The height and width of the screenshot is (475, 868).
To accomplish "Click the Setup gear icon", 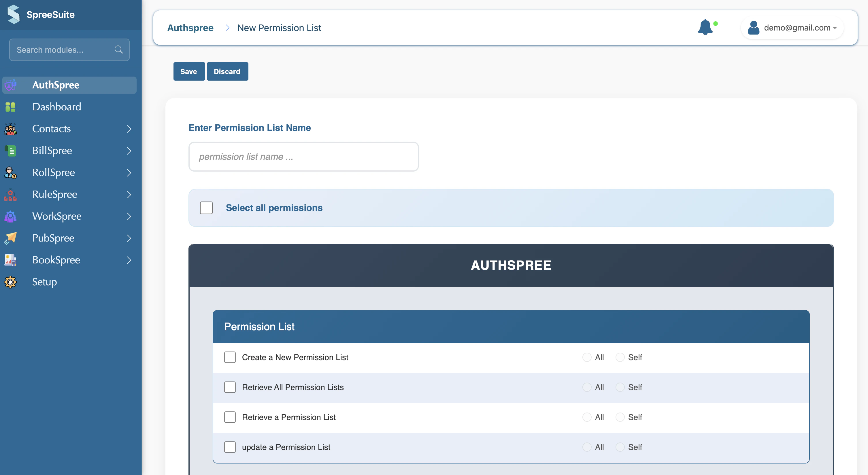I will pos(10,282).
